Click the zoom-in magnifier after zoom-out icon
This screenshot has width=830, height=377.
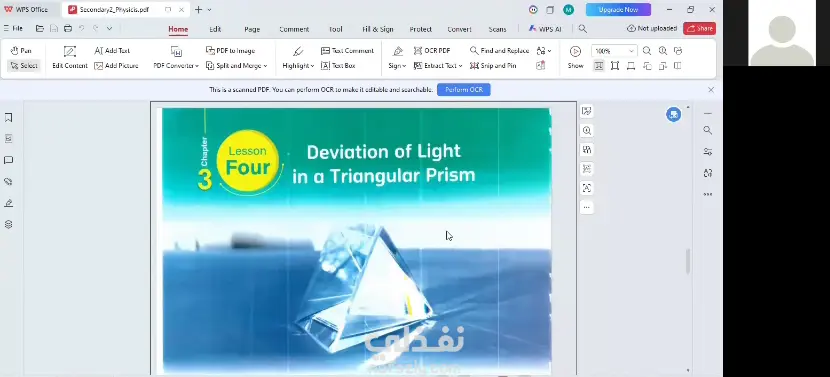pyautogui.click(x=663, y=51)
